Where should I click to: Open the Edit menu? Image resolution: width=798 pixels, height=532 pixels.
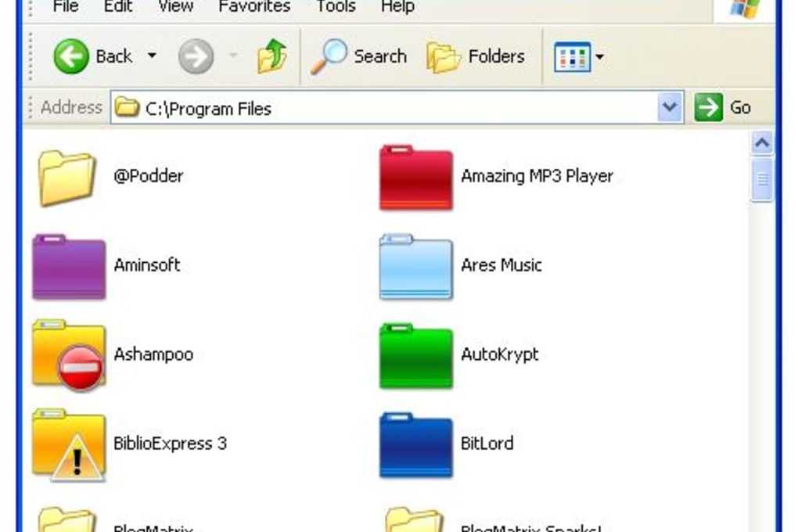coord(118,6)
